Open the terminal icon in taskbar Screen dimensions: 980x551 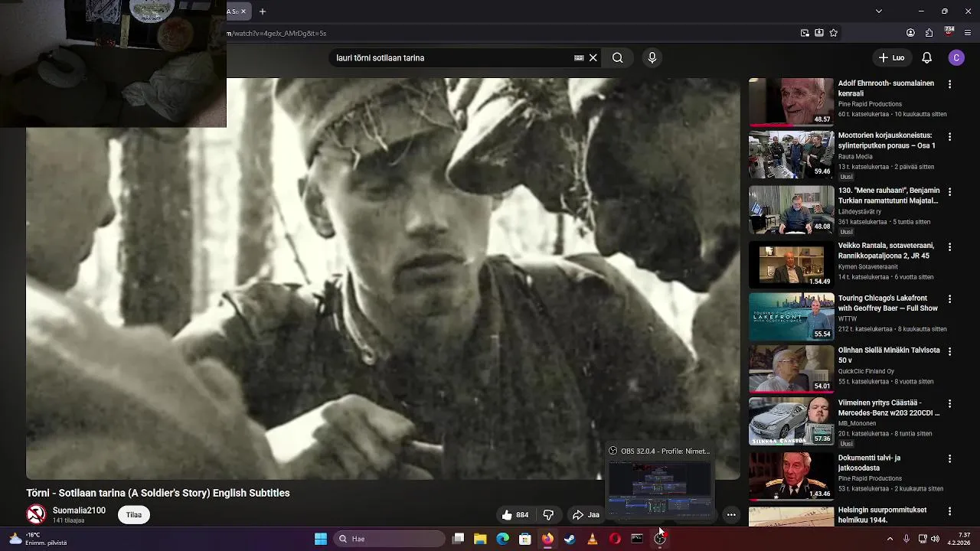(637, 539)
